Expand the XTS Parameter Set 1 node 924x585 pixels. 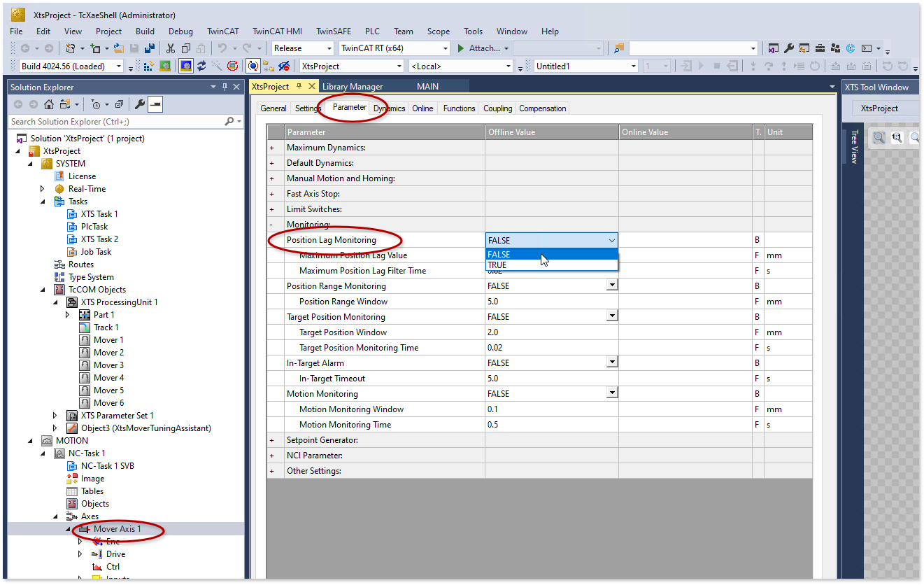pyautogui.click(x=55, y=416)
